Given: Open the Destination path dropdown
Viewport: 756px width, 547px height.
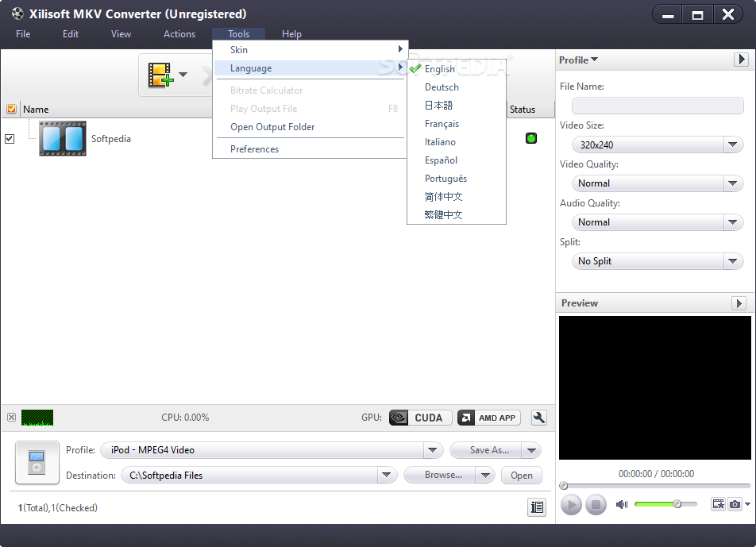Looking at the screenshot, I should click(386, 476).
